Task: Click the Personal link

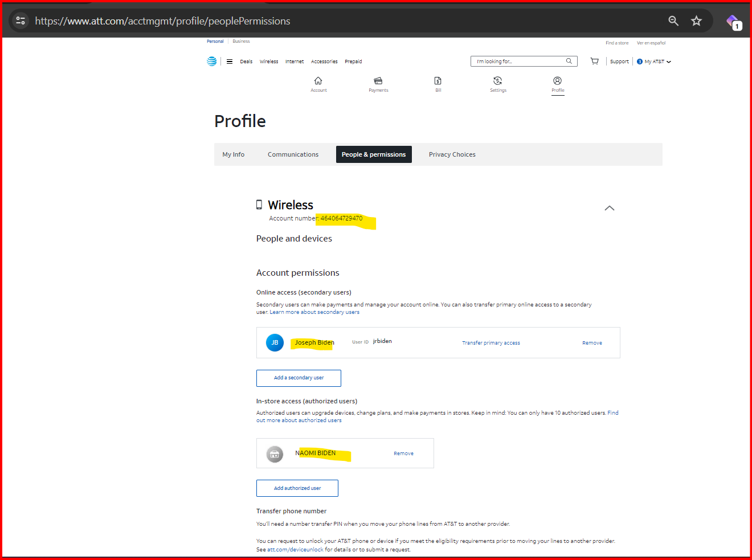Action: pos(215,41)
